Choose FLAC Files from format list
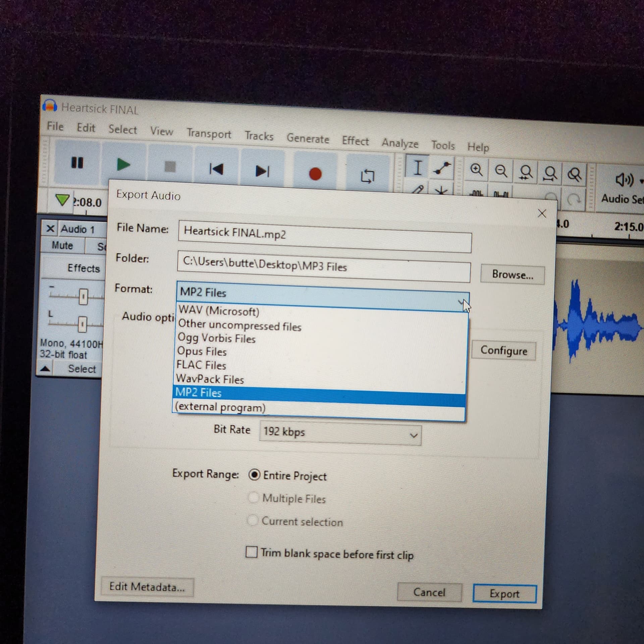This screenshot has height=644, width=644. point(201,365)
